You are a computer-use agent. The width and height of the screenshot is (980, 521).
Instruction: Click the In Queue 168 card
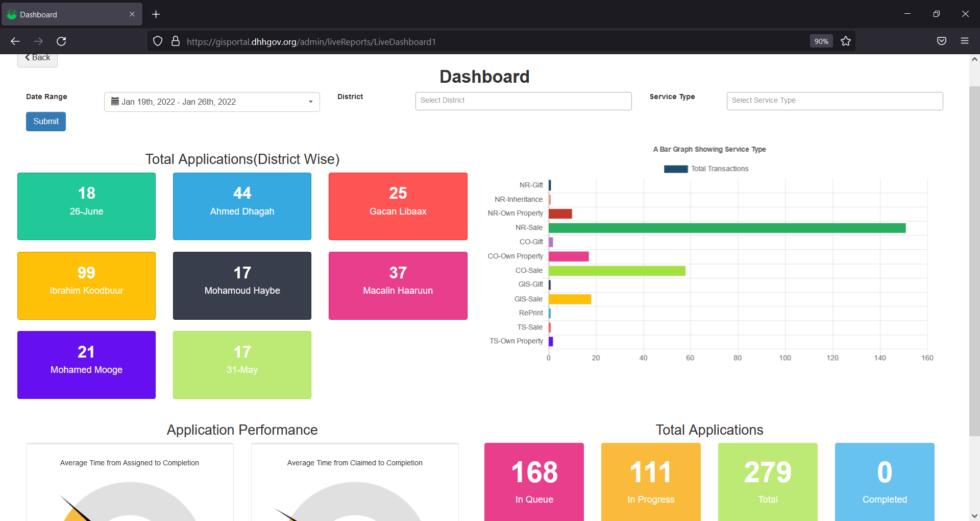534,482
